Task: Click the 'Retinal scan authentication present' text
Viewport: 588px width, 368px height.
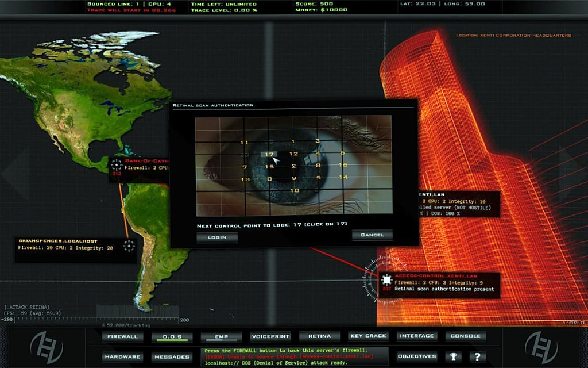Action: click(444, 289)
